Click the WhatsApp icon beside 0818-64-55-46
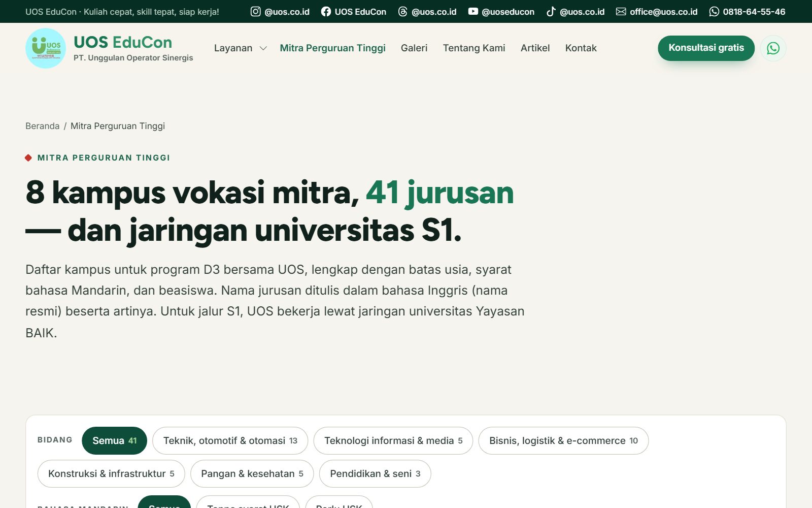This screenshot has width=812, height=508. 714,12
